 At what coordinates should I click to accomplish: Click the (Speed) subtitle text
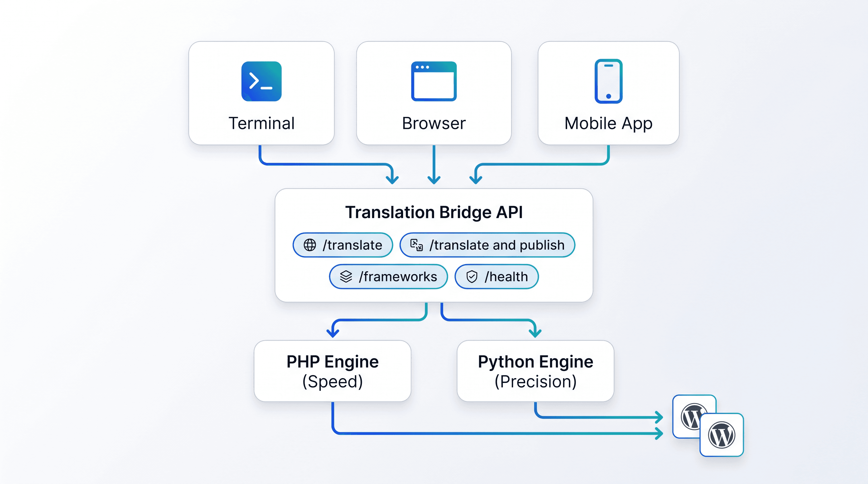pyautogui.click(x=332, y=382)
